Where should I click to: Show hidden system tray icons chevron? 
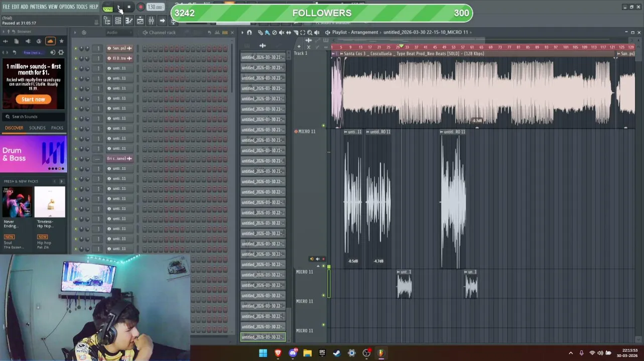tap(571, 353)
